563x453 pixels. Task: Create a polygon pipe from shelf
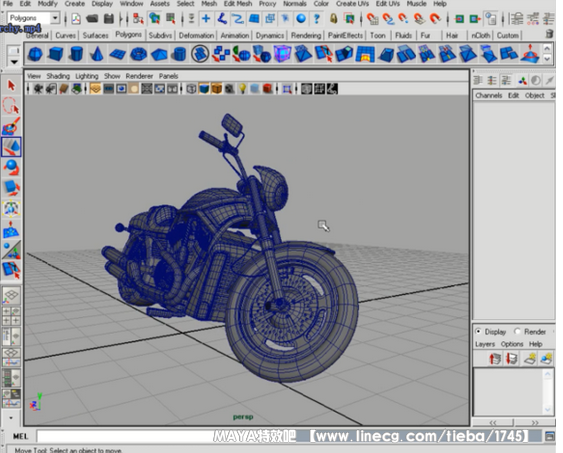pyautogui.click(x=179, y=54)
